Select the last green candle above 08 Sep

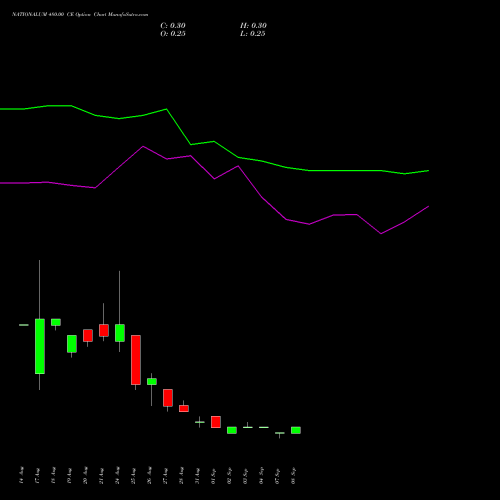coord(296,430)
